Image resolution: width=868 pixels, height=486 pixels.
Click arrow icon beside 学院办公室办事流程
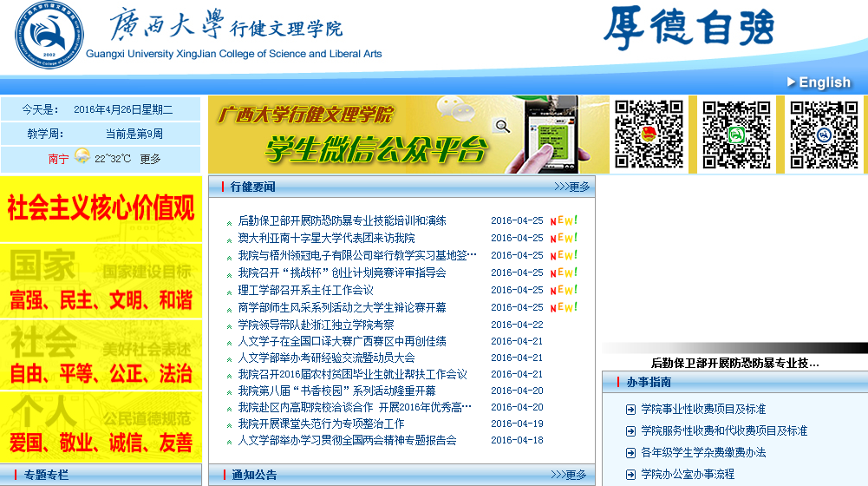[630, 475]
